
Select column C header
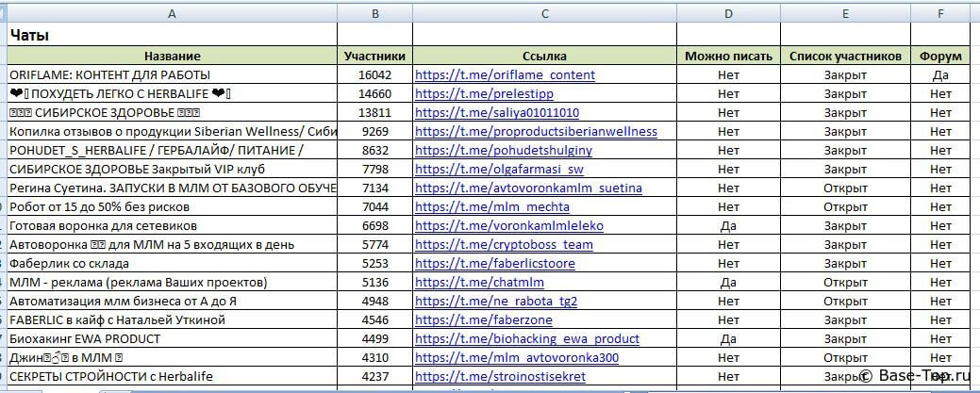click(545, 12)
